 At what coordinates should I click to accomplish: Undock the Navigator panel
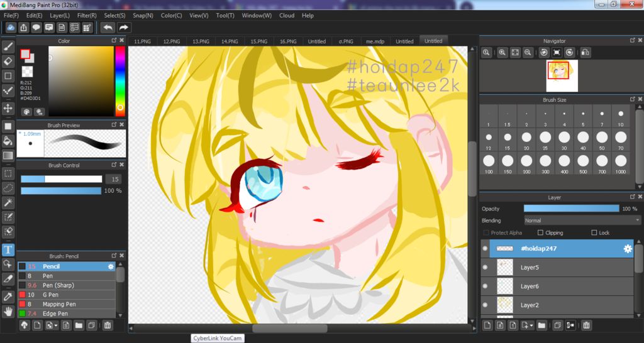[633, 41]
